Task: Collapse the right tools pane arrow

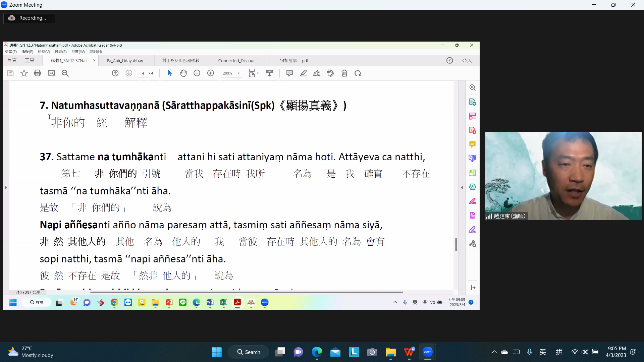Action: point(462,187)
